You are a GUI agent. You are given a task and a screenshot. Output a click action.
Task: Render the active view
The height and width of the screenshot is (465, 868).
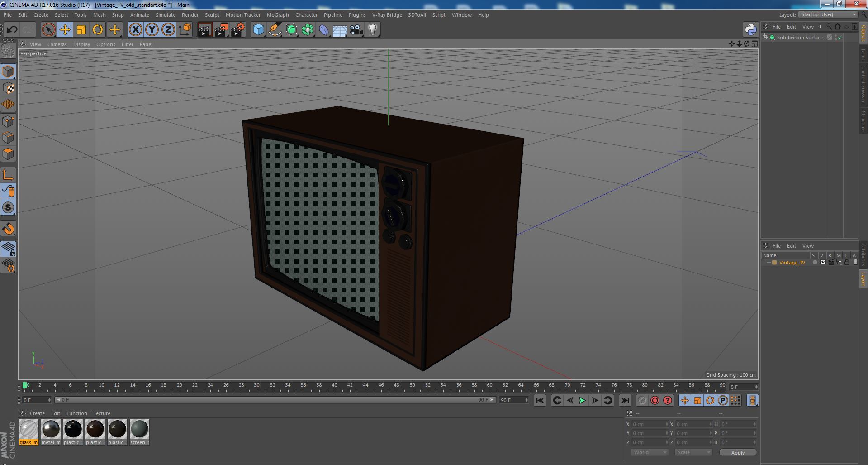204,30
